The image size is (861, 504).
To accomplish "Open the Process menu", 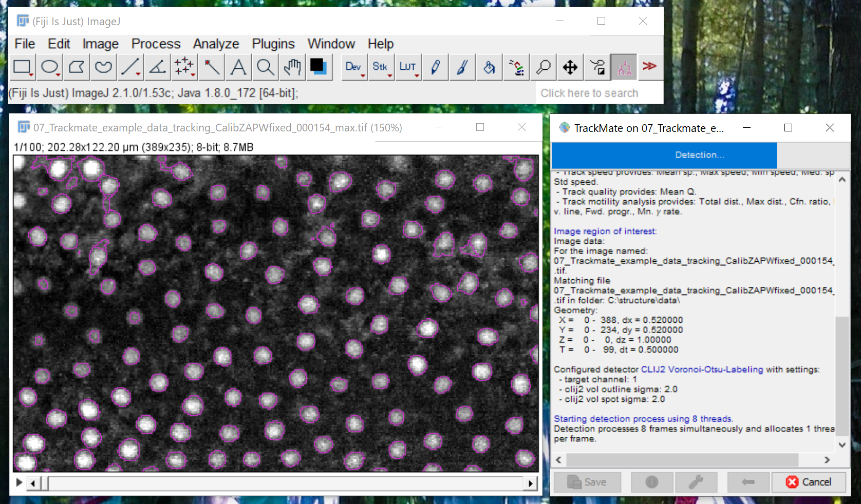I will tap(156, 44).
